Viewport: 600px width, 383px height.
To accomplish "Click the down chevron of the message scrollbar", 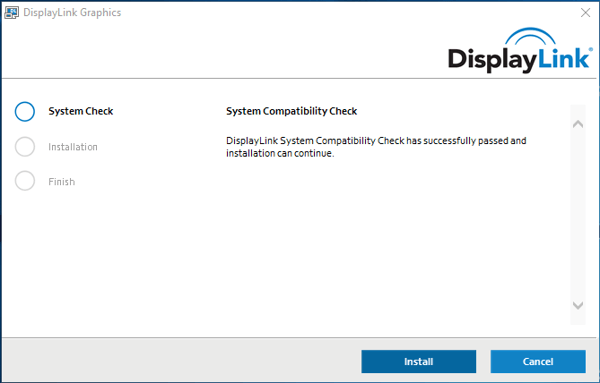I will [578, 305].
